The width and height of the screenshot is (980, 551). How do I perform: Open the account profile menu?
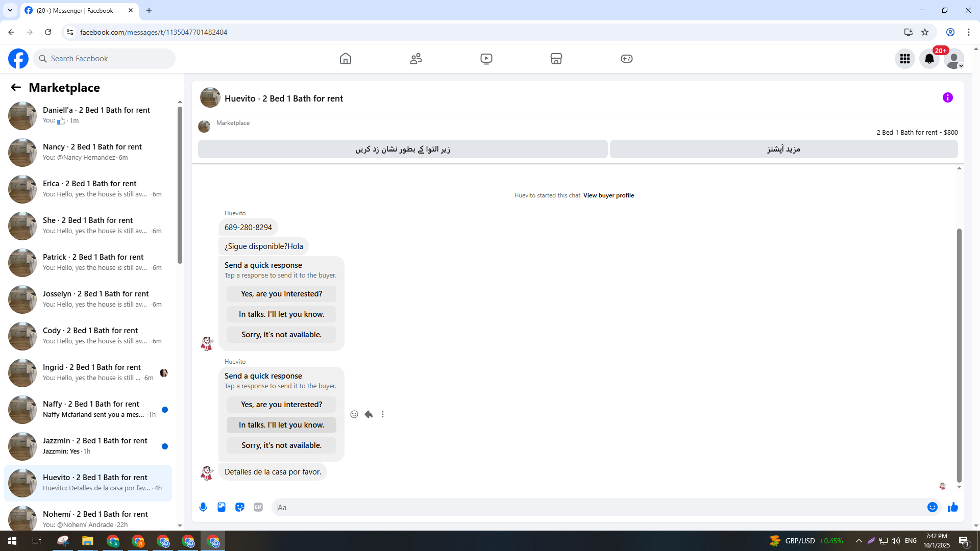tap(954, 59)
